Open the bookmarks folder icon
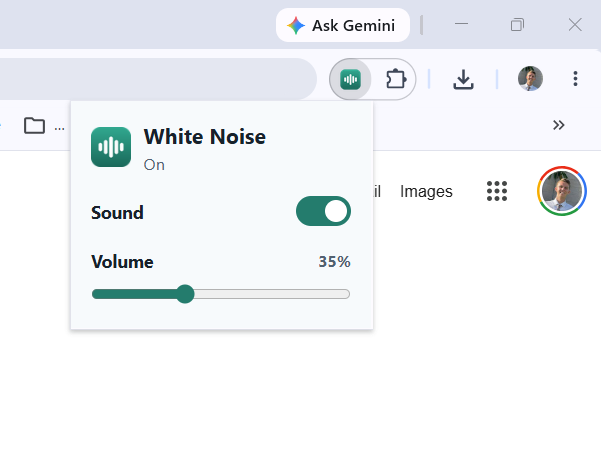The width and height of the screenshot is (601, 452). pos(34,125)
